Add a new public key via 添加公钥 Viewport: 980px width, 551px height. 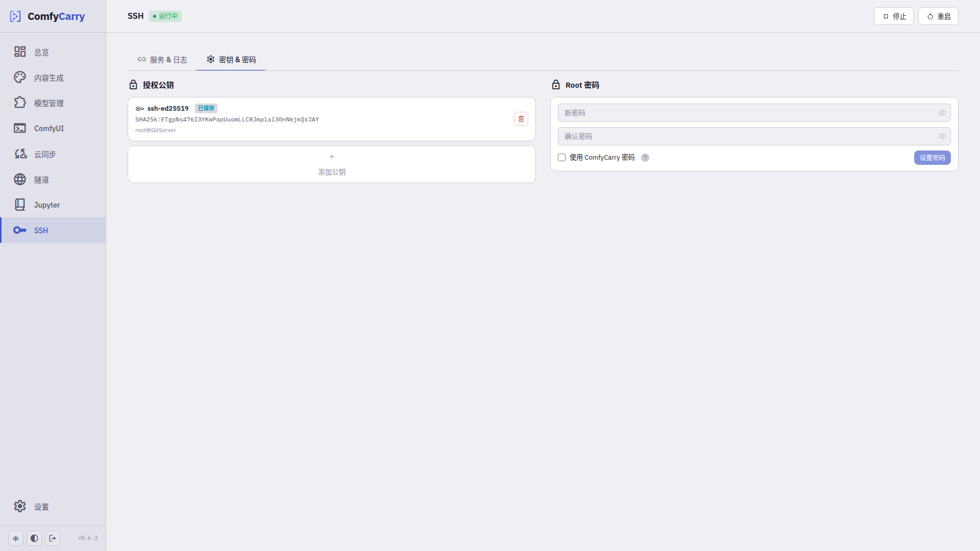(x=332, y=164)
